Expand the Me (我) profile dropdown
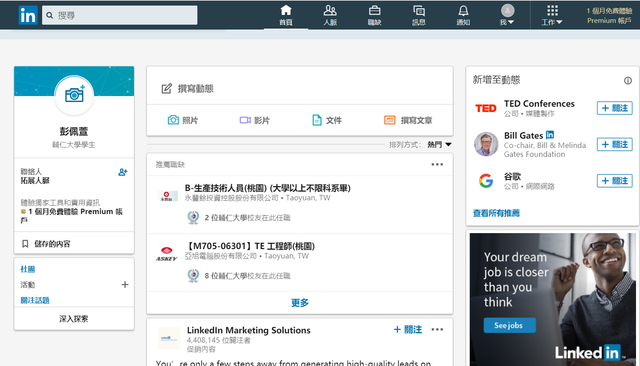Viewport: 640px width, 366px height. coord(507,15)
